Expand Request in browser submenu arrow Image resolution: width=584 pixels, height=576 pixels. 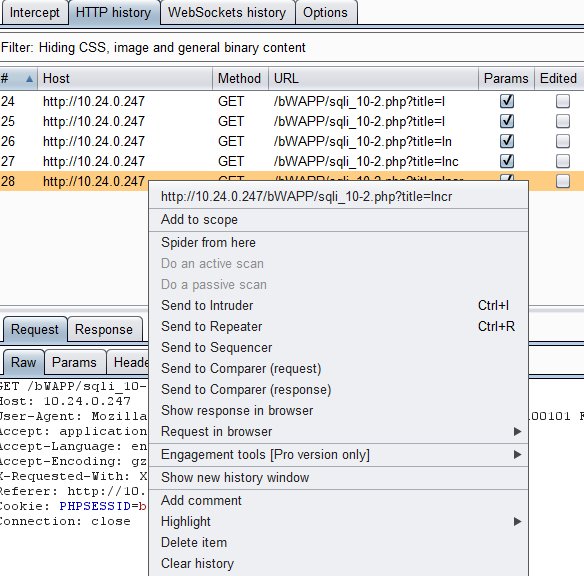point(517,432)
